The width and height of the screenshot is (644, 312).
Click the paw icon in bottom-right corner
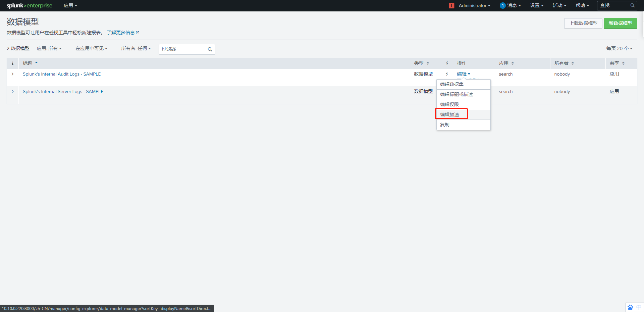[x=630, y=307]
